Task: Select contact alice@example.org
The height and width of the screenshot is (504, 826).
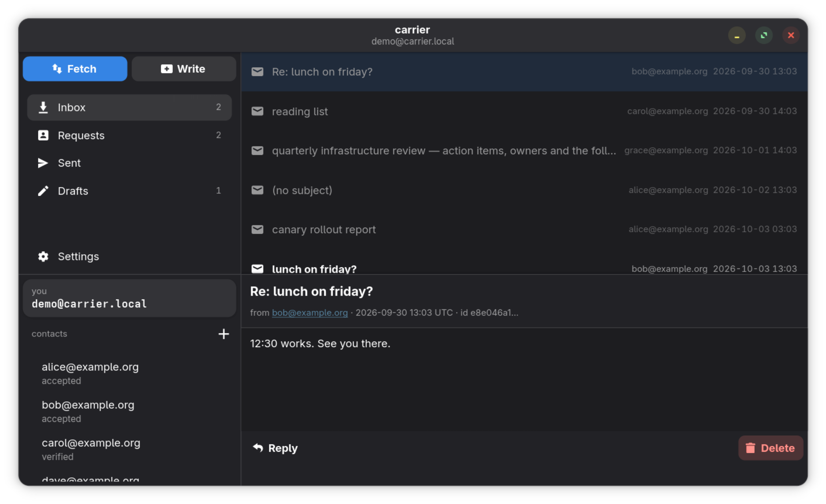Action: 129,373
